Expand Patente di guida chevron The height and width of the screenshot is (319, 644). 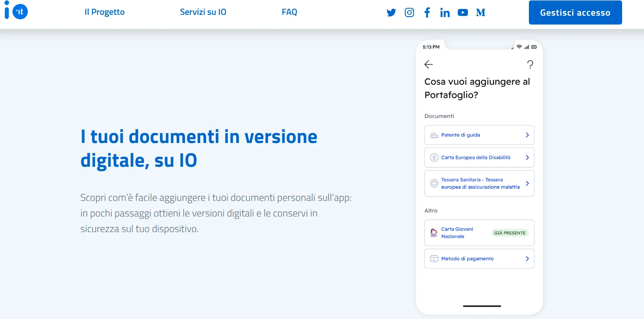click(x=527, y=135)
